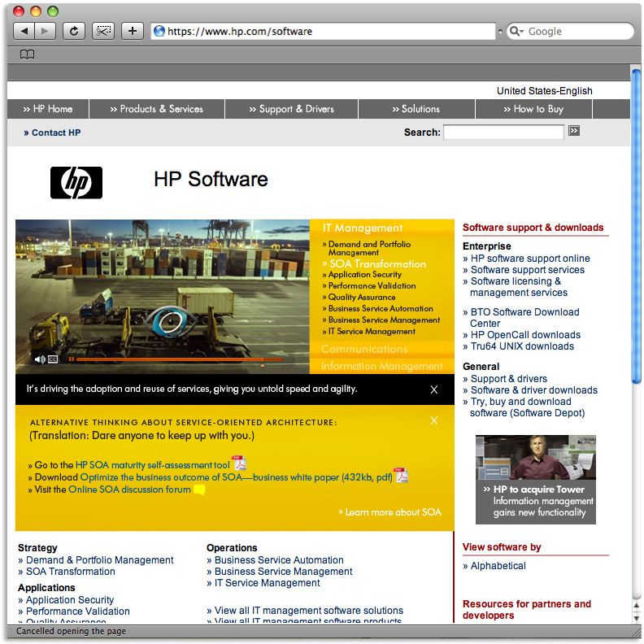Viewport: 644px width, 644px height.
Task: Close the black caption bar
Action: coord(433,389)
